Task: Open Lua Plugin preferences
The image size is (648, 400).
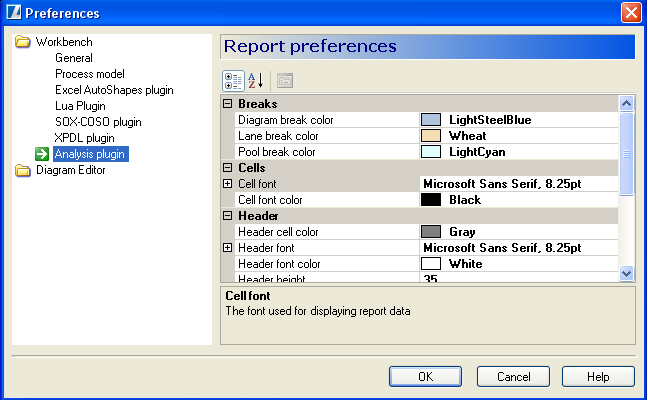Action: point(80,106)
